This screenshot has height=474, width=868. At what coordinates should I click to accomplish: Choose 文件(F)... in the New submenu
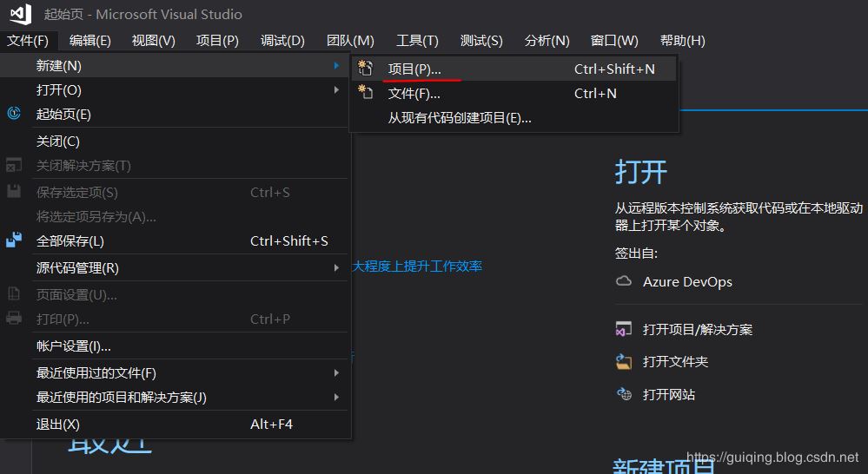[514, 93]
